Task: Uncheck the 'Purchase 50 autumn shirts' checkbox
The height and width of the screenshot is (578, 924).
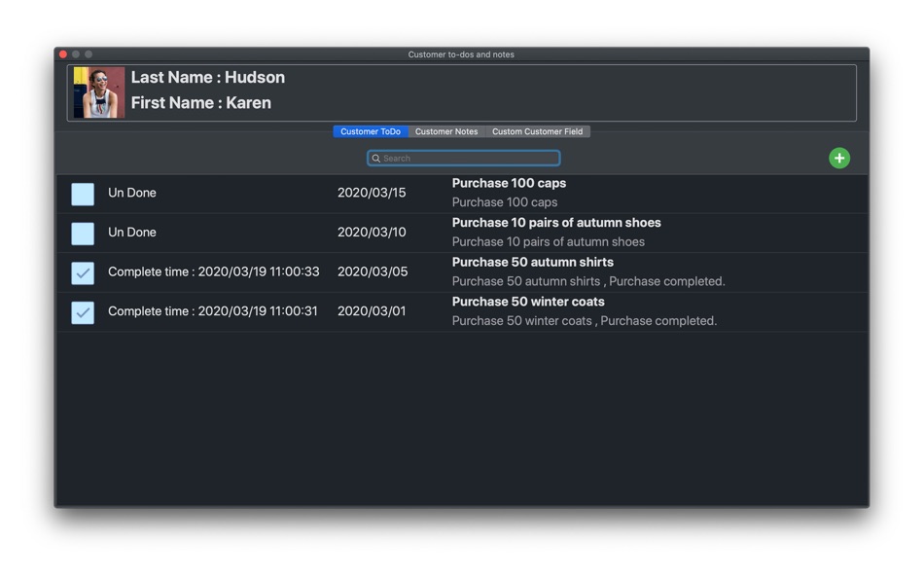Action: tap(83, 273)
